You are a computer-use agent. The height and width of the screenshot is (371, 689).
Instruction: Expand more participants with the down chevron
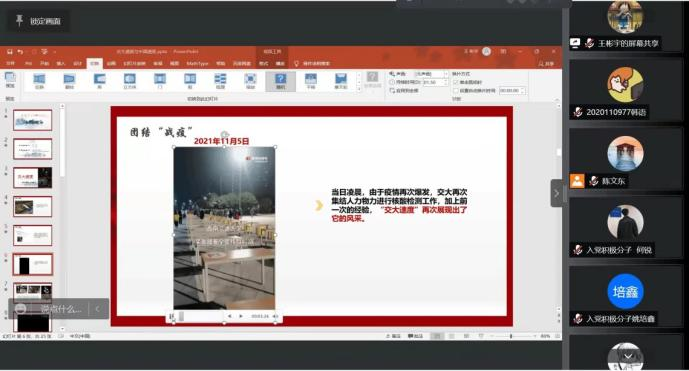pos(628,356)
